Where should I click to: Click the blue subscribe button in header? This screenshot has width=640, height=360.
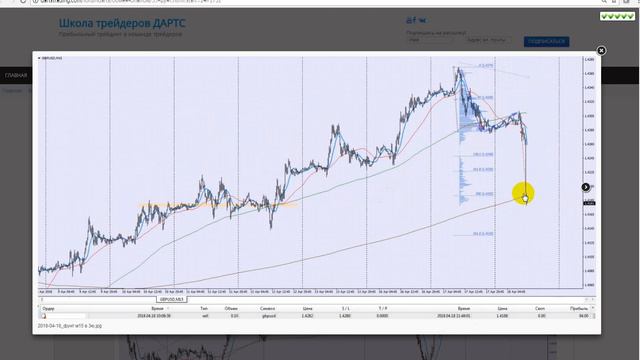[547, 41]
